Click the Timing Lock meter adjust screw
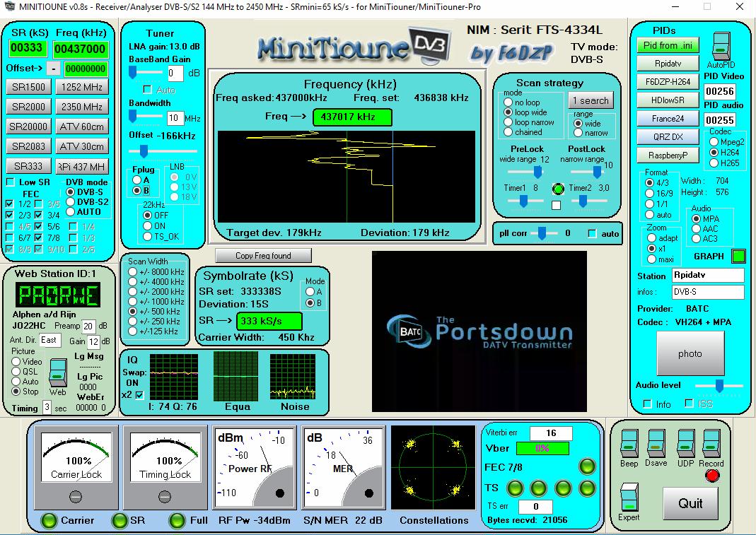Screen dimensions: 756x535 164,496
